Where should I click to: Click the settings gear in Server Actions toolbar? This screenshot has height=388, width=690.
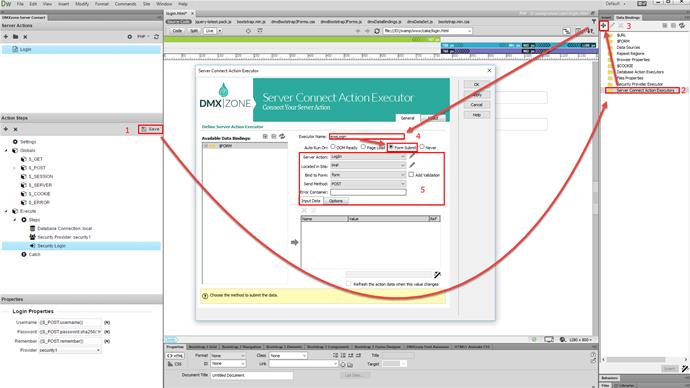129,37
